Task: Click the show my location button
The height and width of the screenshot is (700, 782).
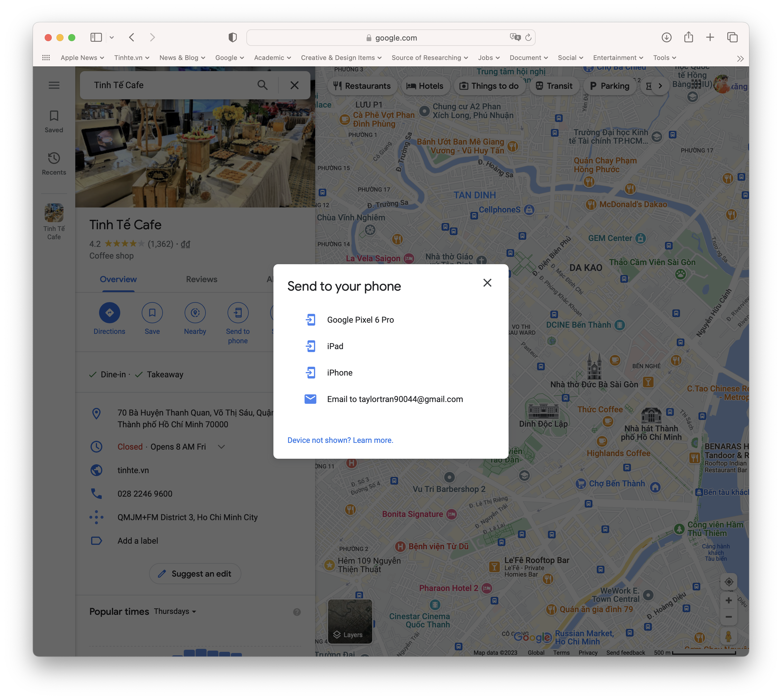Action: coord(728,582)
